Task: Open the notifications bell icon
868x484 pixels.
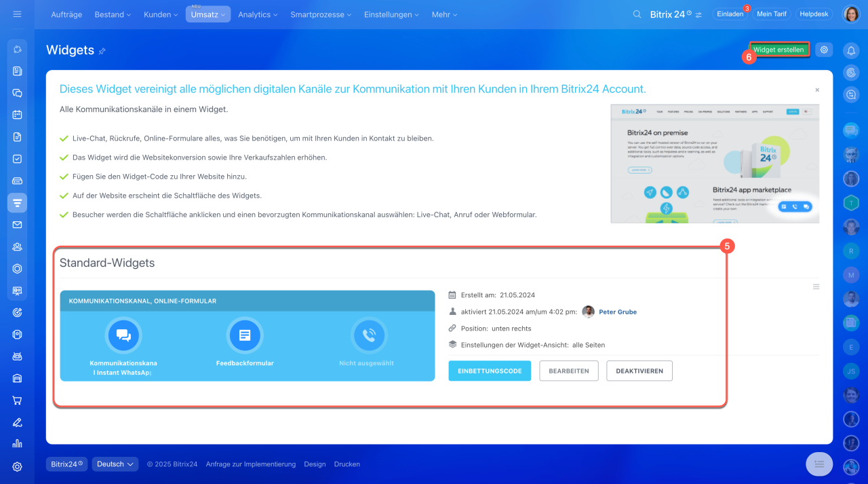Action: coord(851,50)
